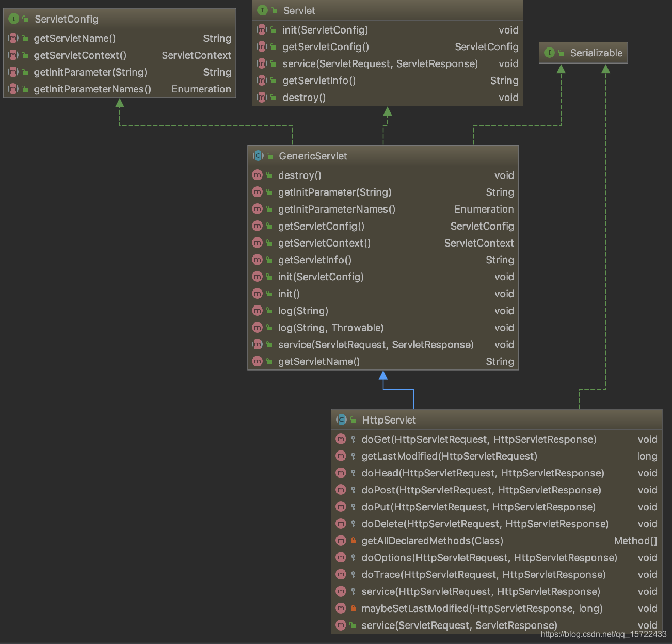The height and width of the screenshot is (644, 672).
Task: Select getInitParameterNames() in GenericServlet
Action: (337, 210)
